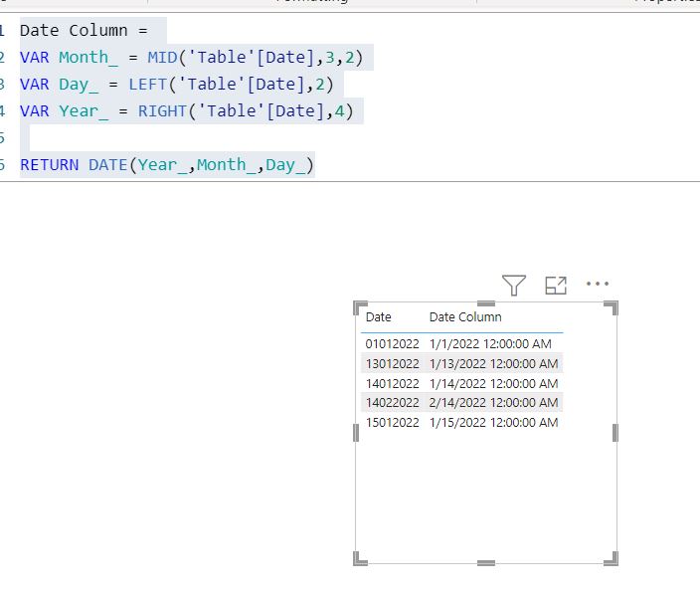
Task: Select table cell 13012022
Action: pyautogui.click(x=392, y=363)
